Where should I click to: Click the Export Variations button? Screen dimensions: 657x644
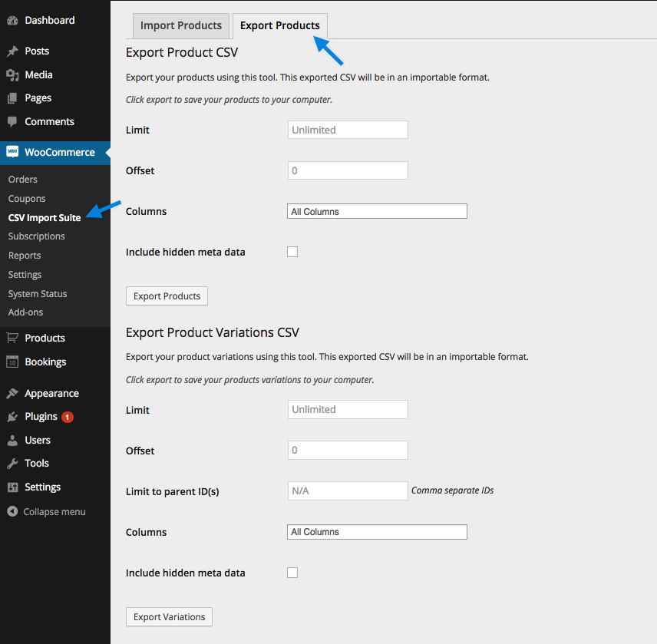coord(169,616)
